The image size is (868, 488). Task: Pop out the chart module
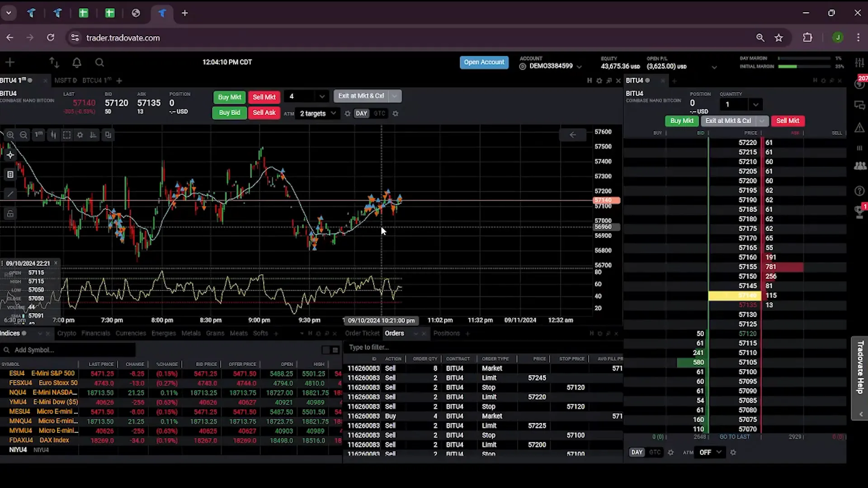[609, 80]
